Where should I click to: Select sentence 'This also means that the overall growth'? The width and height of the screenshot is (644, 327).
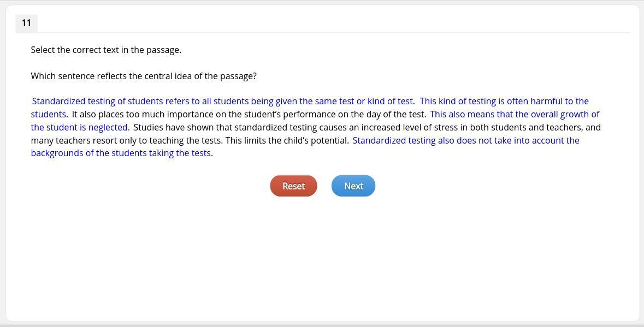[514, 115]
